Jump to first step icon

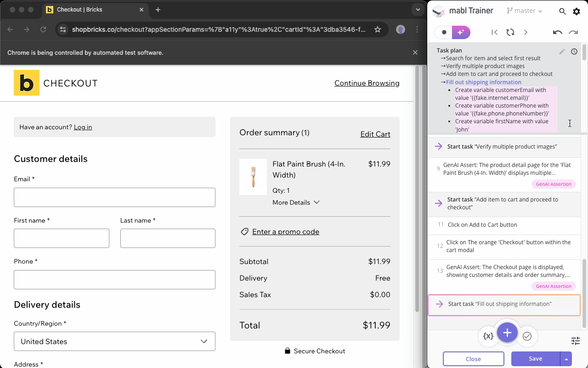(494, 32)
